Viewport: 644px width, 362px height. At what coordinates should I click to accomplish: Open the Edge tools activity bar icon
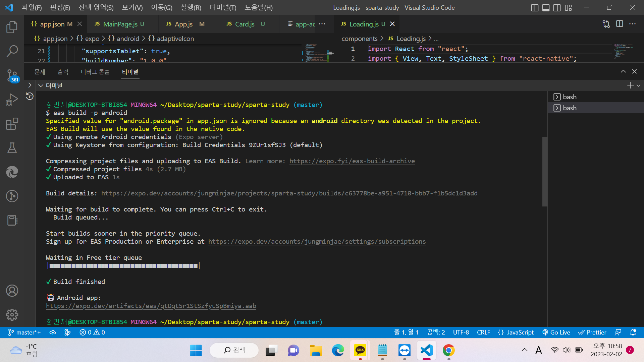click(12, 172)
